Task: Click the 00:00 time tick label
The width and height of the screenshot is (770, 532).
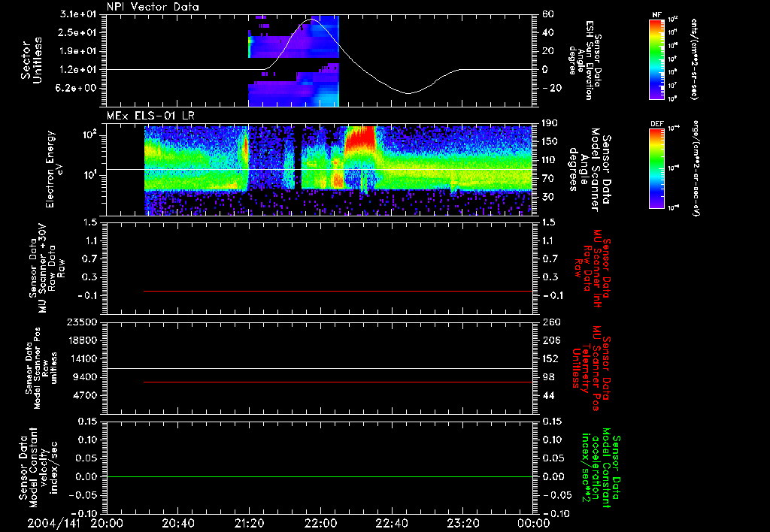Action: coord(534,523)
